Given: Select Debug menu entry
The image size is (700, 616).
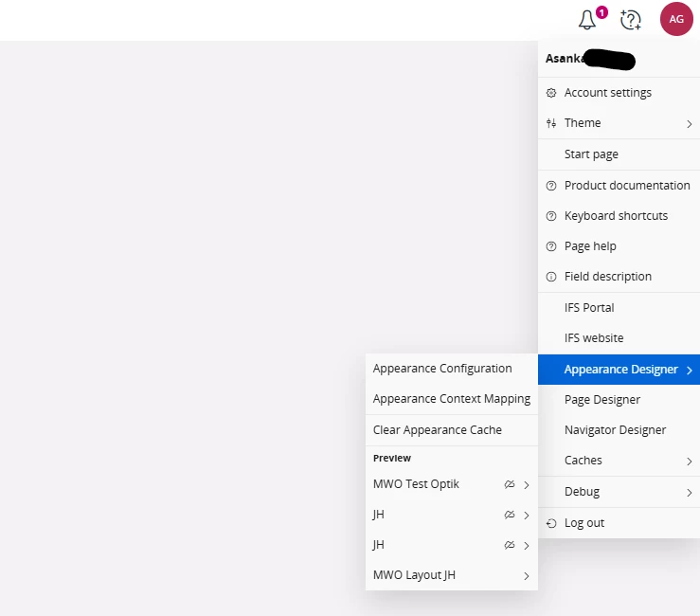Looking at the screenshot, I should pos(619,492).
